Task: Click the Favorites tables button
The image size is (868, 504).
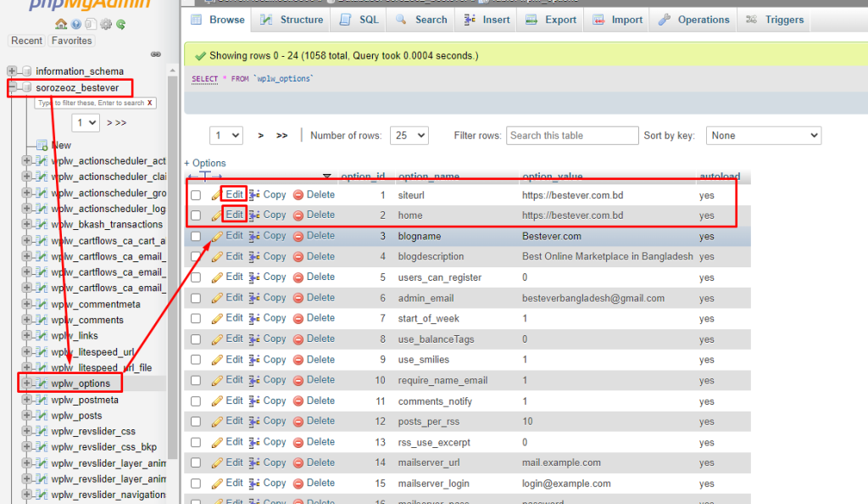Action: tap(71, 41)
